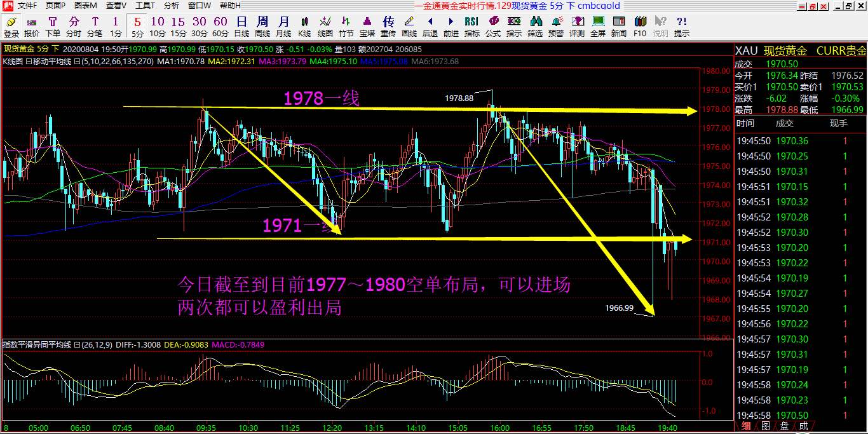The image size is (868, 434).
Task: Click the MA1:1970.78 readout
Action: tap(180, 62)
